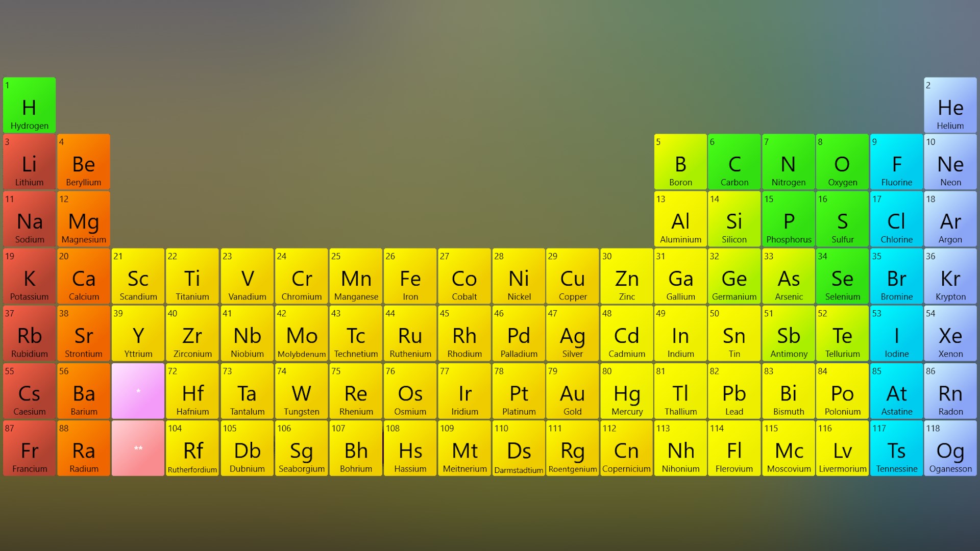Open the Gold (Au) element tile
The width and height of the screenshot is (980, 551).
pyautogui.click(x=572, y=391)
